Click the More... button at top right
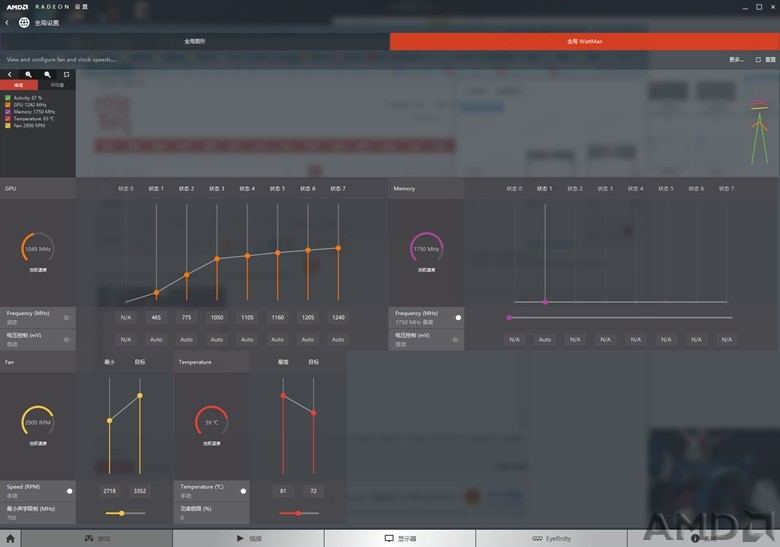 click(x=736, y=60)
